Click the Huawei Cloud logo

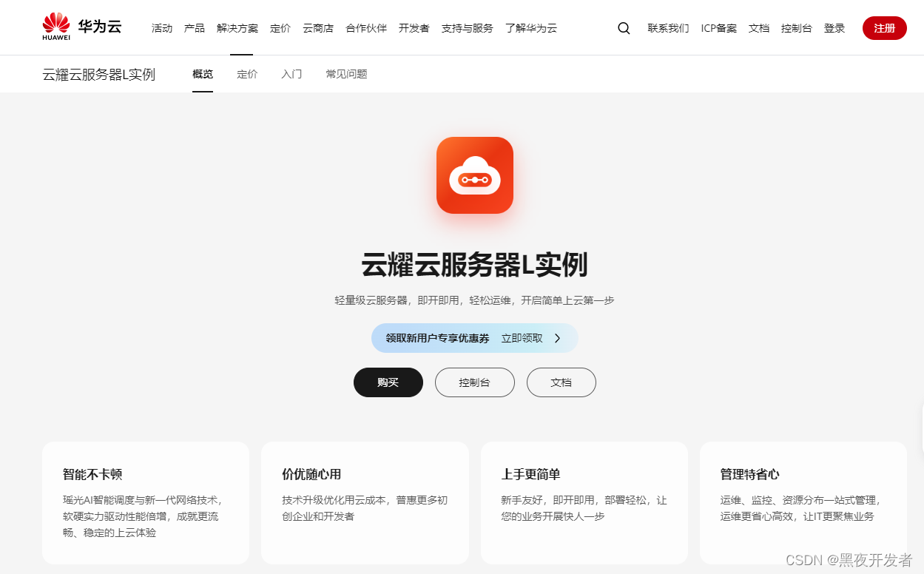tap(82, 27)
